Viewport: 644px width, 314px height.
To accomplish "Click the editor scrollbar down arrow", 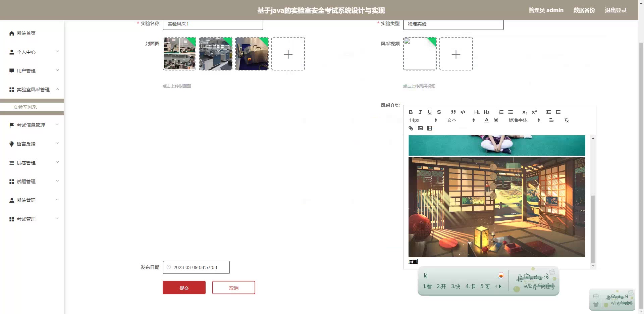I will point(593,266).
